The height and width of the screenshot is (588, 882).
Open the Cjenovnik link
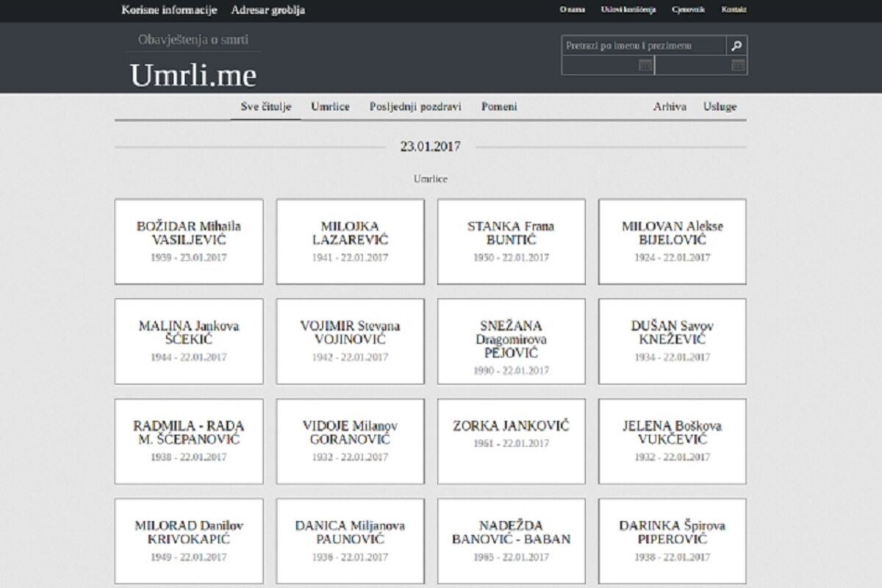point(686,10)
